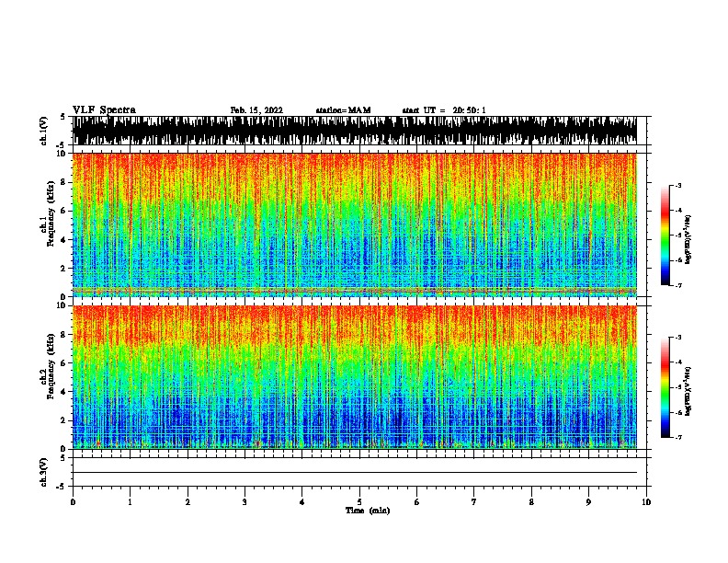Click the ch.3(V) axis label

tap(43, 472)
